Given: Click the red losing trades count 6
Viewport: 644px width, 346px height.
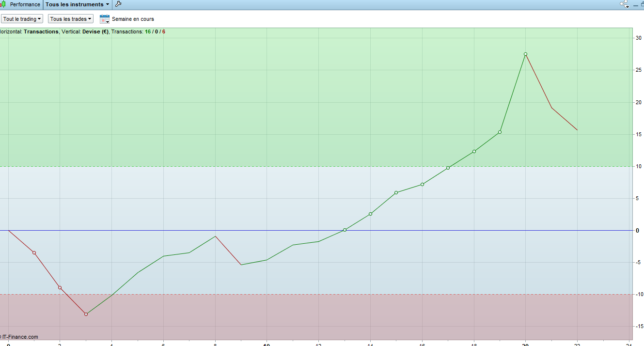Looking at the screenshot, I should click(164, 31).
